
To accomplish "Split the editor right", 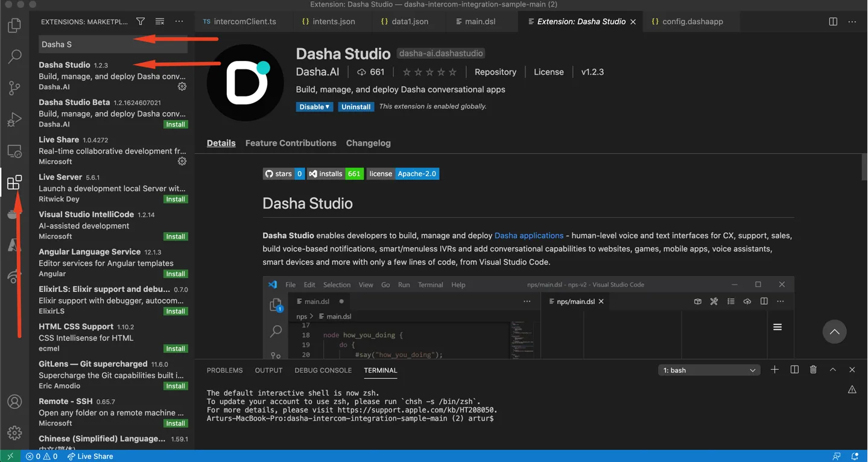I will 833,21.
